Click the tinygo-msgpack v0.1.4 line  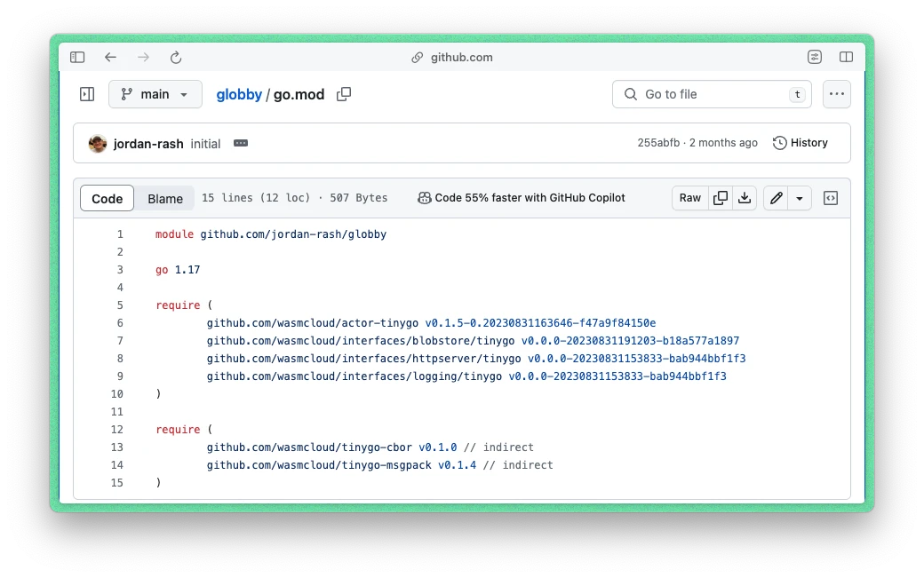tap(380, 465)
